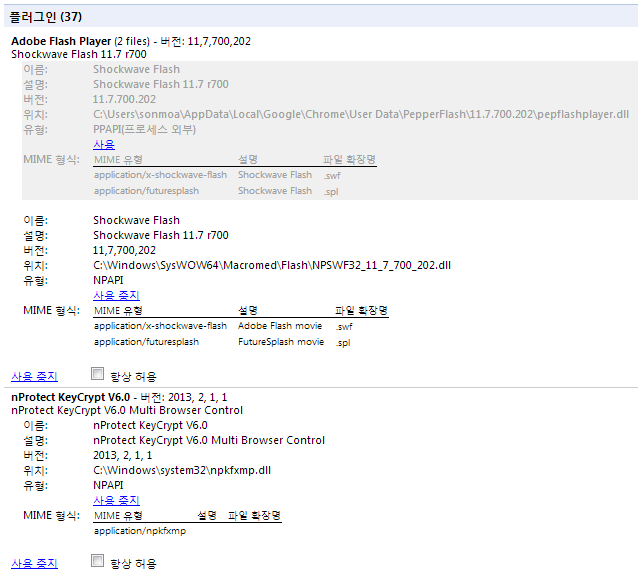Select 'nProtect KeyCrypt V6.0' bold plugin title
Image resolution: width=638 pixels, height=573 pixels.
[70, 397]
